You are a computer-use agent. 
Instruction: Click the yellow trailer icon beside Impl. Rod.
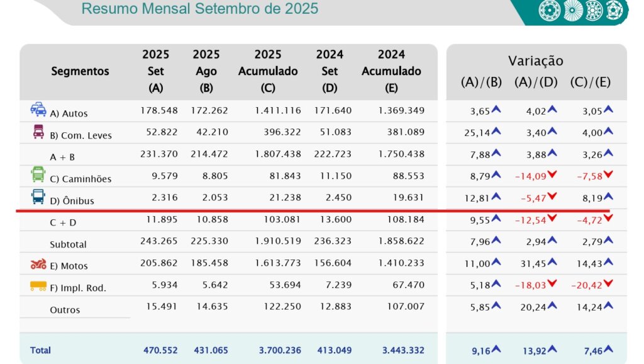point(38,287)
